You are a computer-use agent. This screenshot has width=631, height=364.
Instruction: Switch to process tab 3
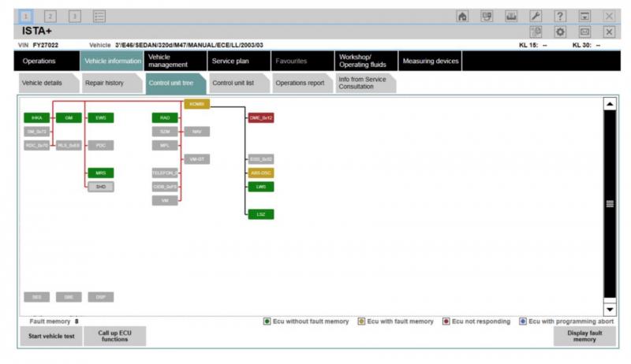pyautogui.click(x=74, y=17)
